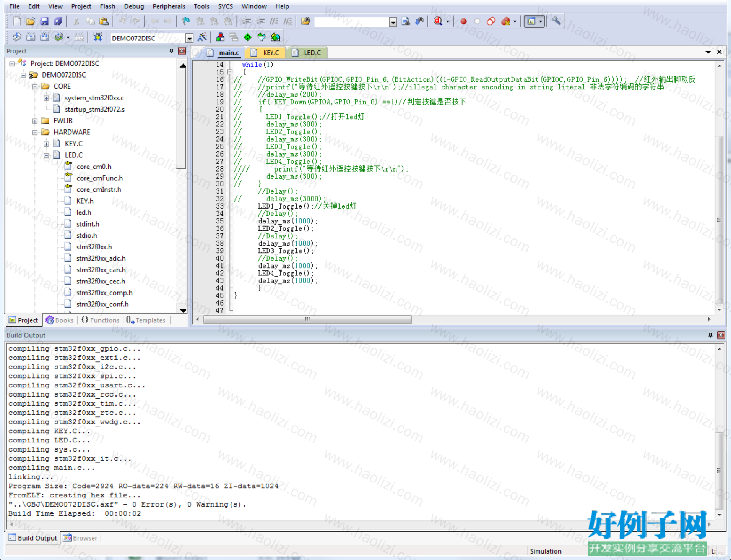Image resolution: width=731 pixels, height=560 pixels.
Task: Create a new file with the New icon
Action: [x=17, y=21]
